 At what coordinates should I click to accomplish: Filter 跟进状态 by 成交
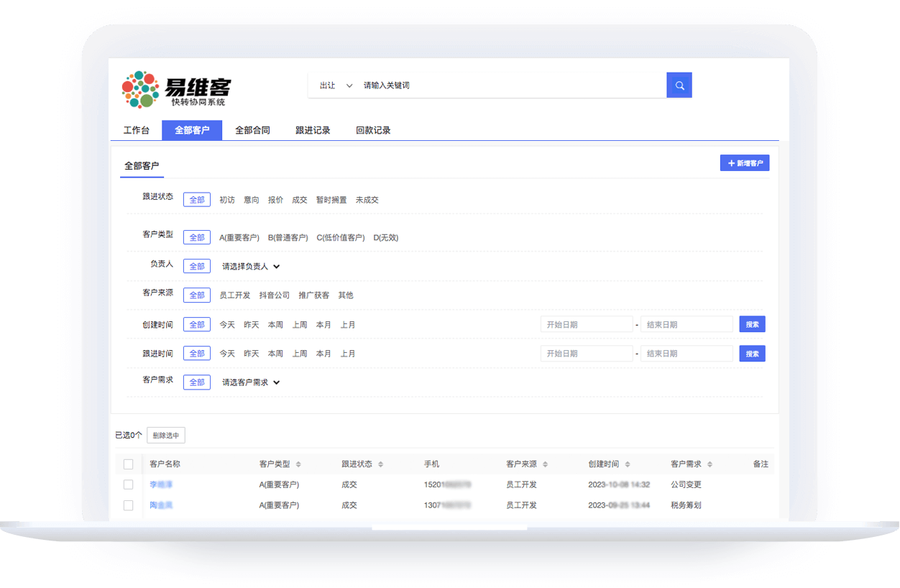pos(299,200)
